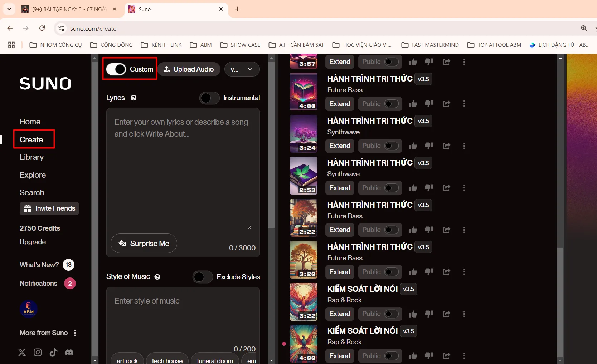Open Search in sidebar
Screen dimensions: 597x364
click(x=32, y=192)
